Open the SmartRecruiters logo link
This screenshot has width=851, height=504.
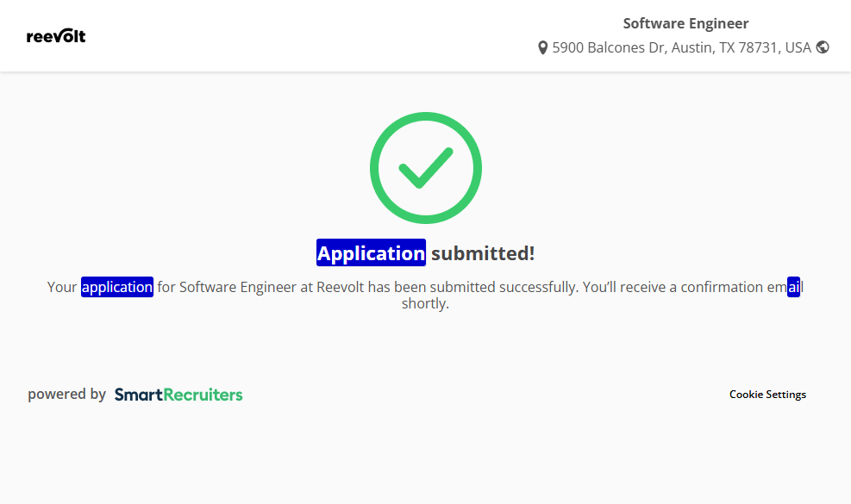[178, 395]
